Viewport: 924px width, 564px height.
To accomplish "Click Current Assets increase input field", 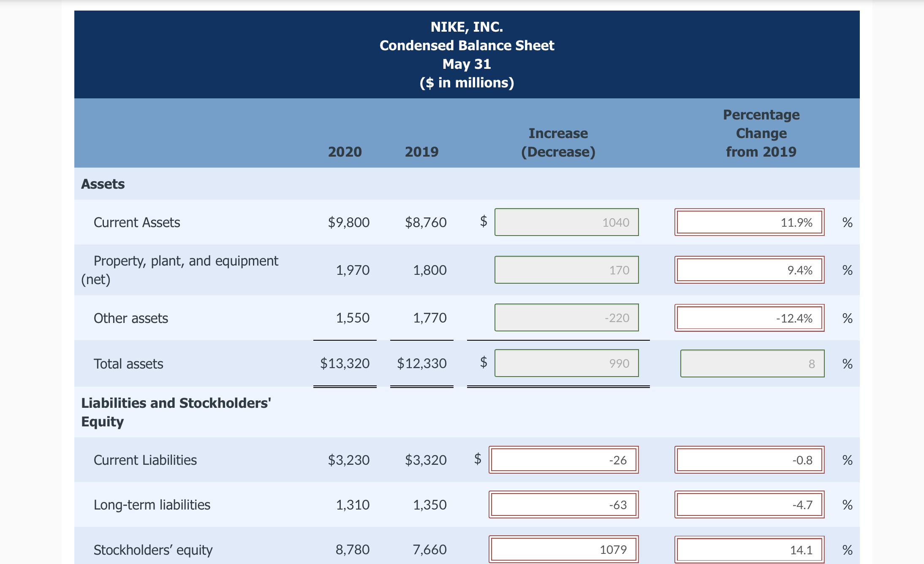I will click(x=566, y=222).
